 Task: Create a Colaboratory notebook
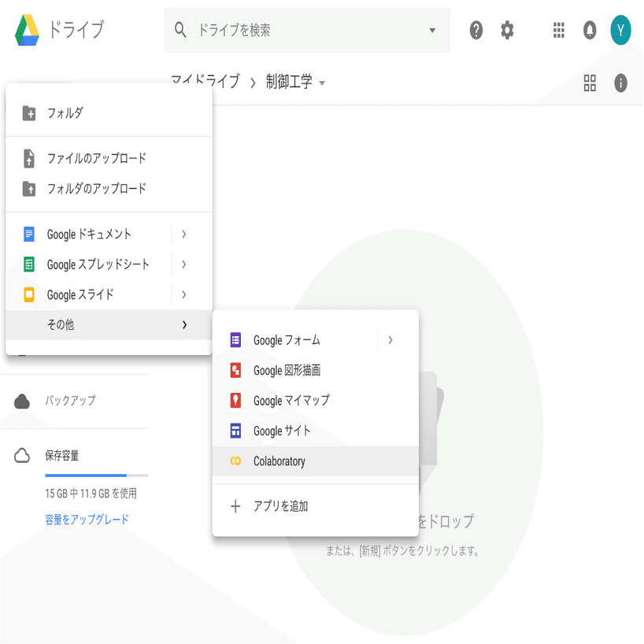[316, 461]
